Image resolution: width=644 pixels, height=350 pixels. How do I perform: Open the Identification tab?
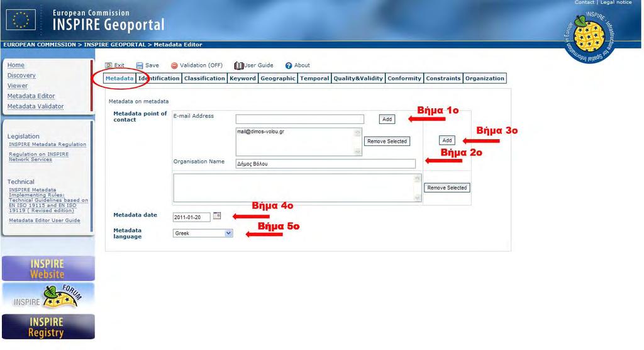(158, 78)
